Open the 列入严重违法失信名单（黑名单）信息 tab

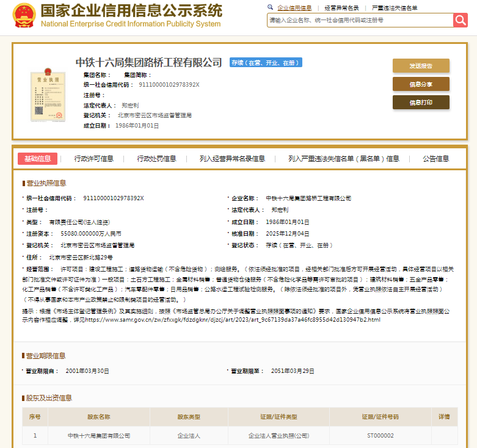tap(344, 159)
